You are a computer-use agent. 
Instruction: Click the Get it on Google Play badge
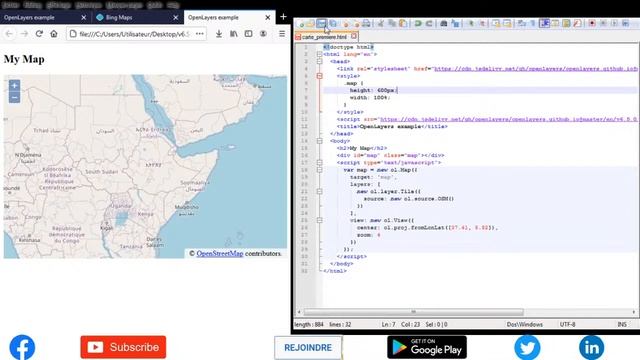coord(427,347)
